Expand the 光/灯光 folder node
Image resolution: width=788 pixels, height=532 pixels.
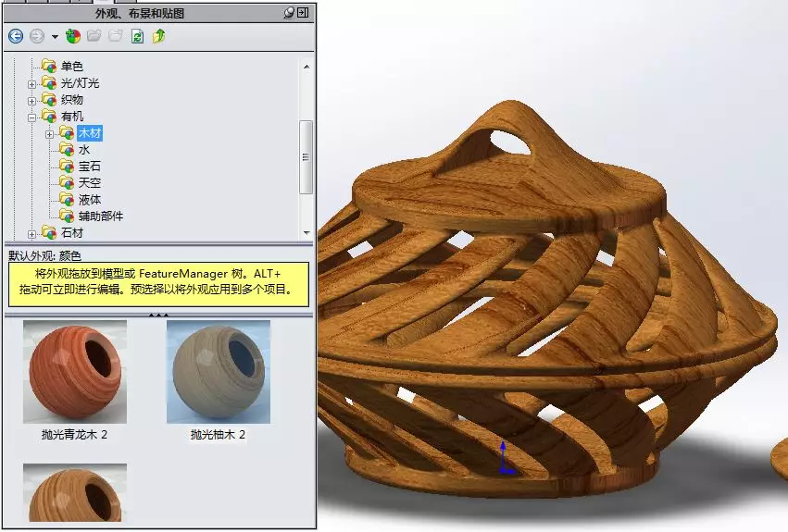tap(31, 84)
